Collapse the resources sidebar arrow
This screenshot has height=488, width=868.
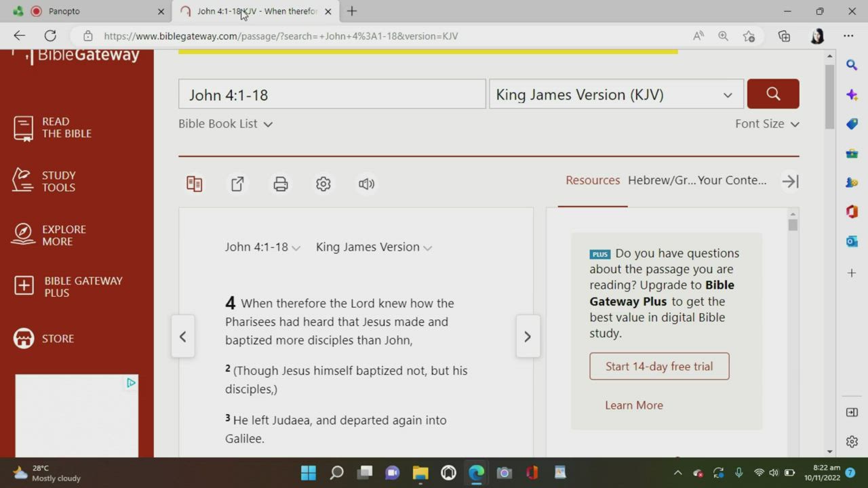(790, 181)
